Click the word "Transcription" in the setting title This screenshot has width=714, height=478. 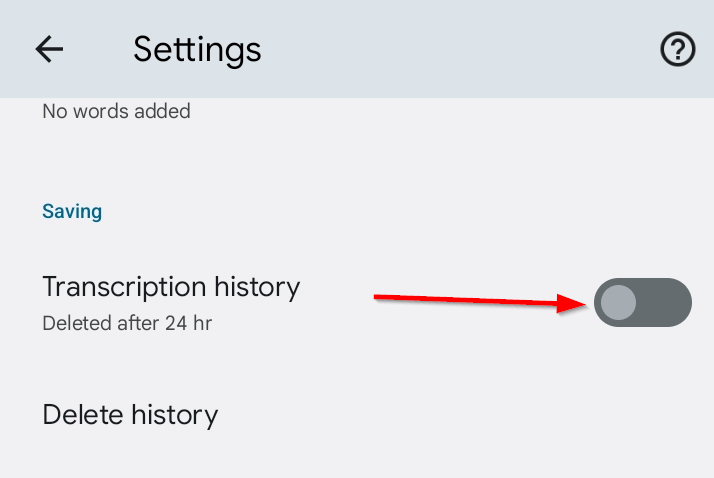pyautogui.click(x=124, y=287)
